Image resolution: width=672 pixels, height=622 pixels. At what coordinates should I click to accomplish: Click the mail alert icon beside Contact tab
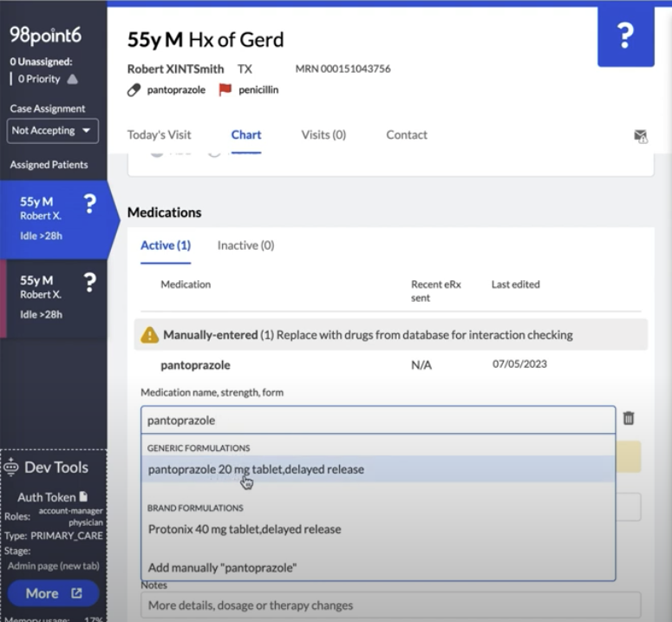point(641,136)
